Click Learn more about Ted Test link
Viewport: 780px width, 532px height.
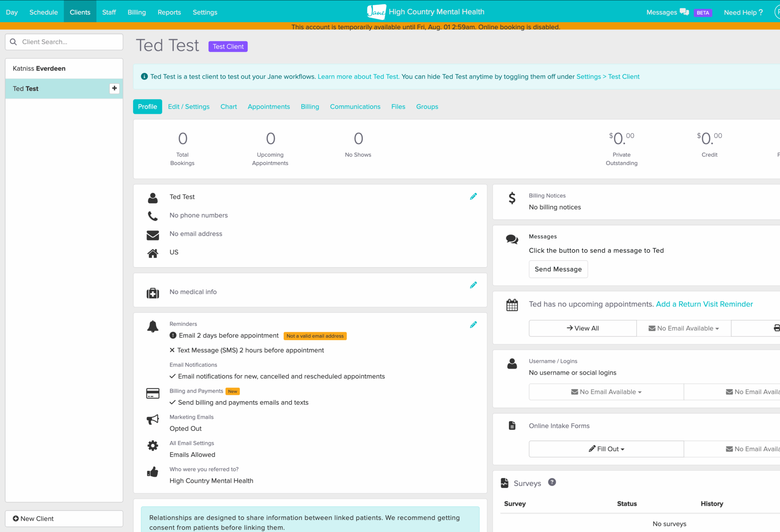[358, 76]
